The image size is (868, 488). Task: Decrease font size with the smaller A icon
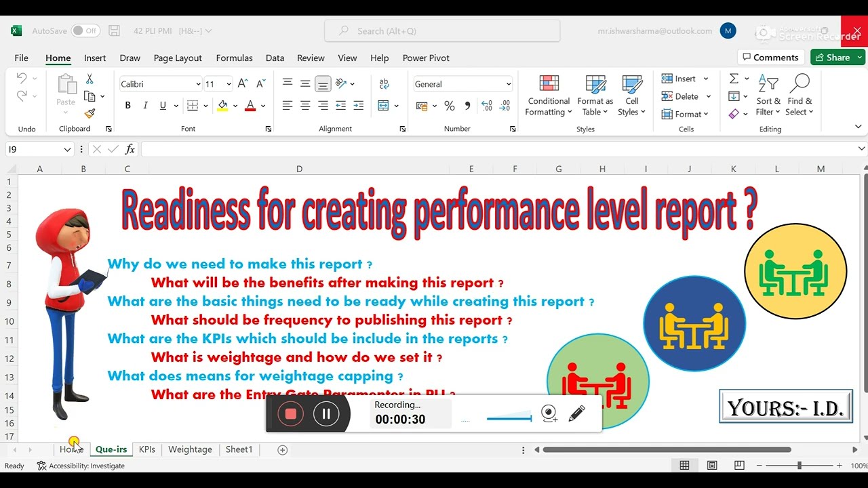[260, 84]
